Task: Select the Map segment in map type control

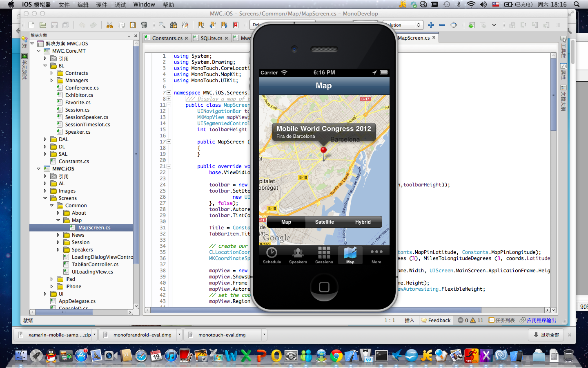Action: click(286, 222)
